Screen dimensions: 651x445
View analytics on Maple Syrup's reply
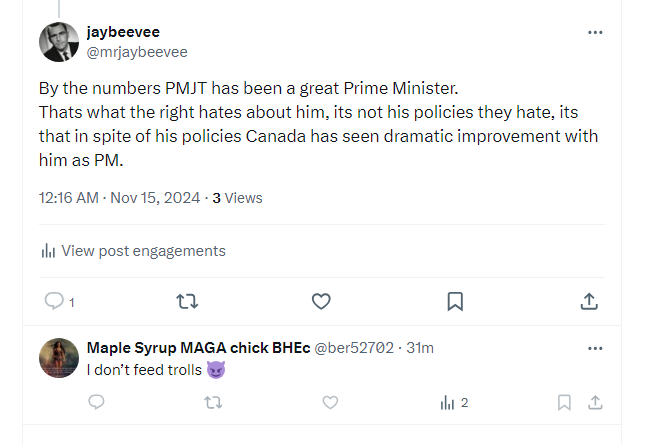point(454,402)
